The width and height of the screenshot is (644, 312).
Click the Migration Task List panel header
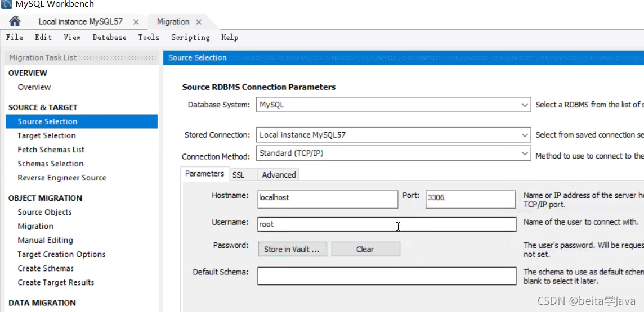coord(81,58)
